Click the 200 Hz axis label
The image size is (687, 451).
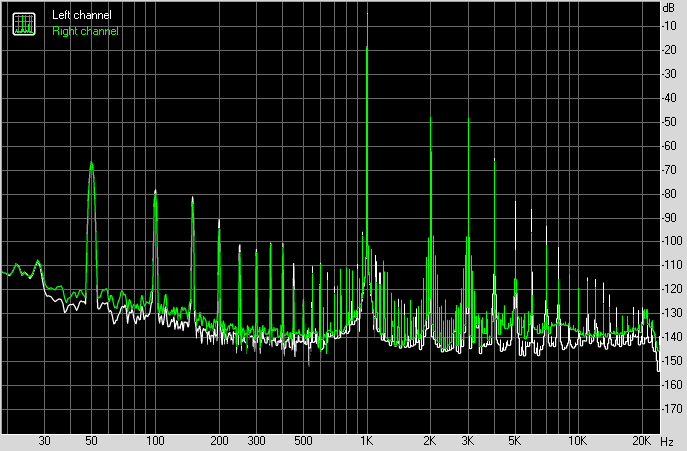(219, 441)
